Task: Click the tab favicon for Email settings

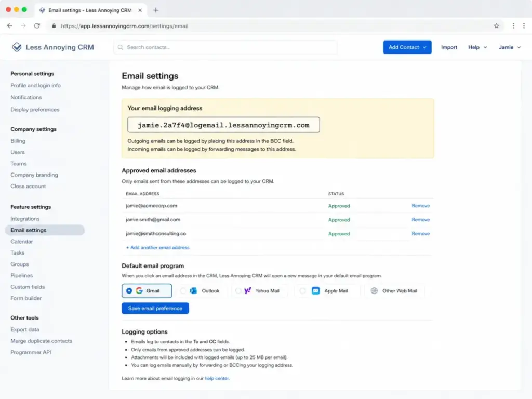Action: tap(42, 10)
